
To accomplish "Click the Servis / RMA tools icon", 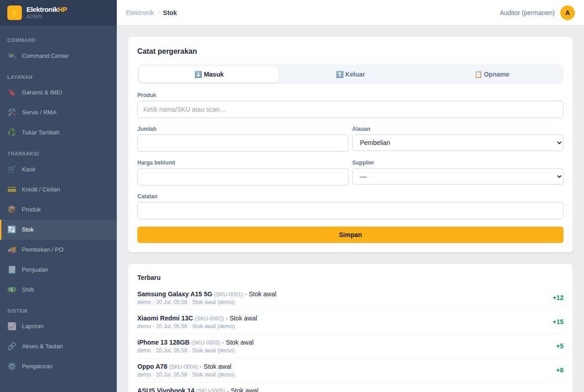I will (x=12, y=113).
